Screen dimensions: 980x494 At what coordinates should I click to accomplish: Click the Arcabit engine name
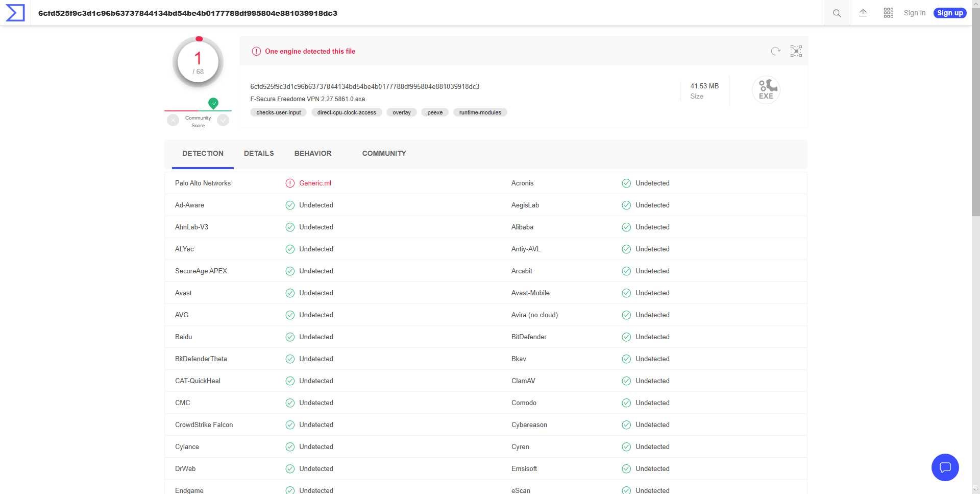click(522, 271)
